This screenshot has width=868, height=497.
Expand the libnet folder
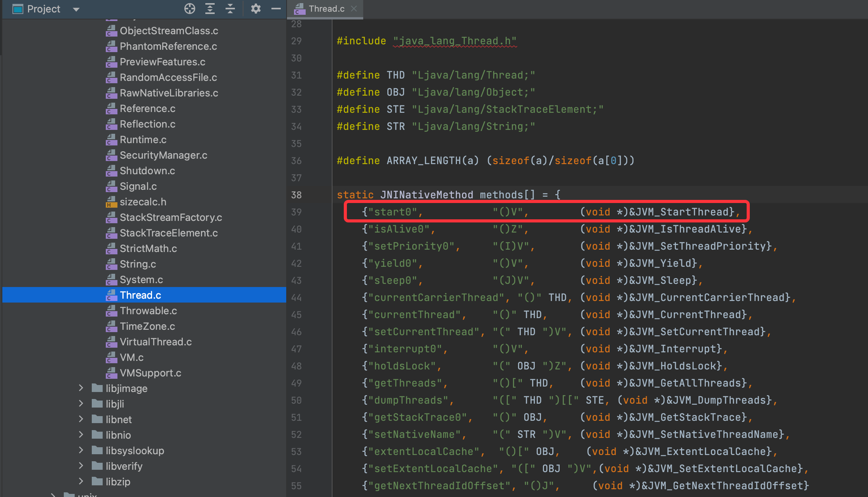coord(81,419)
